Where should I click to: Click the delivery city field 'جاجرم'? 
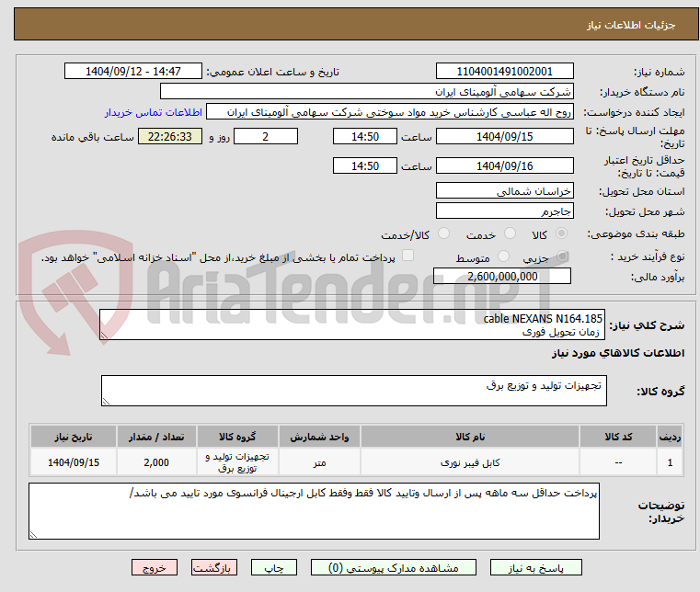pyautogui.click(x=504, y=211)
